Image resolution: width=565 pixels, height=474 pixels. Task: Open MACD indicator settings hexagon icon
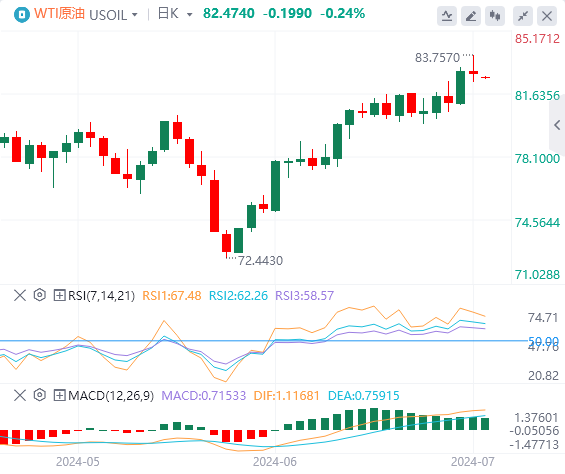pos(40,395)
